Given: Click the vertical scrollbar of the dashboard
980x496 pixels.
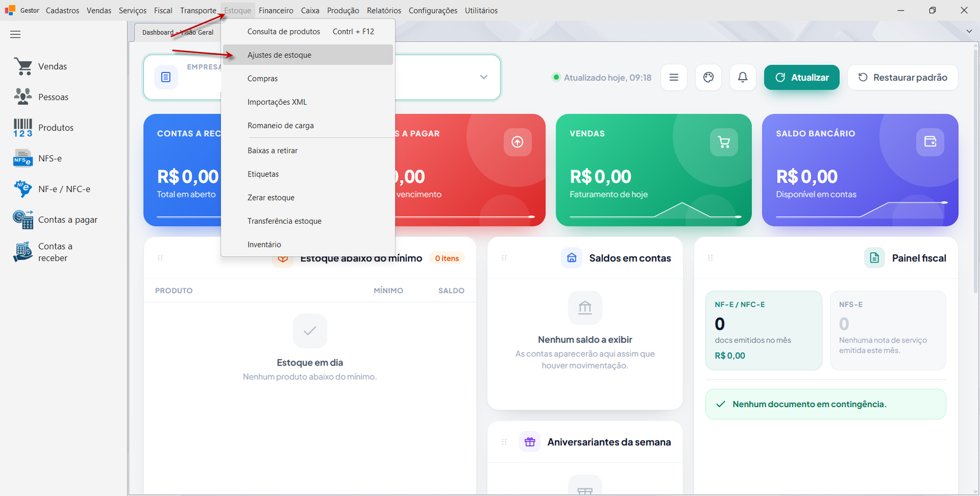Looking at the screenshot, I should (x=976, y=172).
